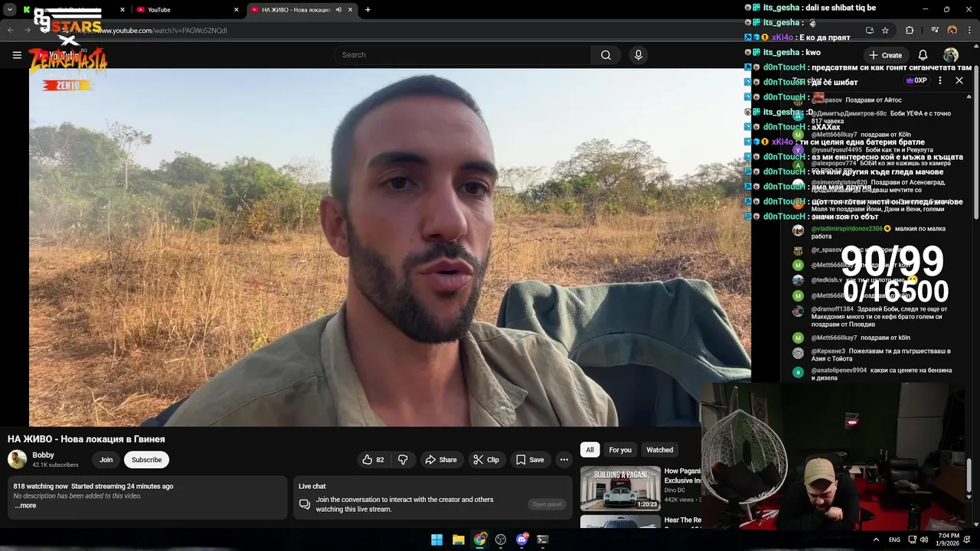Go back in browser history
The image size is (980, 551).
tap(10, 31)
